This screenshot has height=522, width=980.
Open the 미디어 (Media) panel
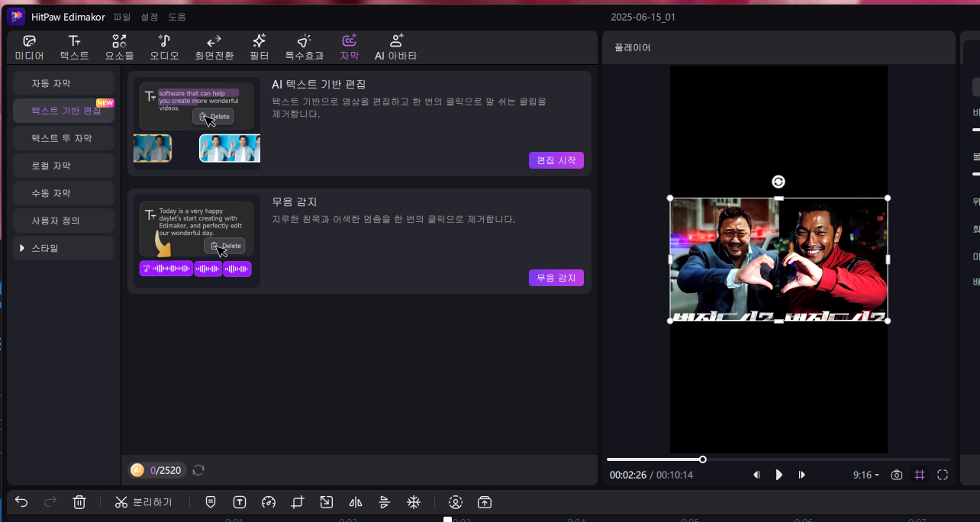pyautogui.click(x=29, y=47)
